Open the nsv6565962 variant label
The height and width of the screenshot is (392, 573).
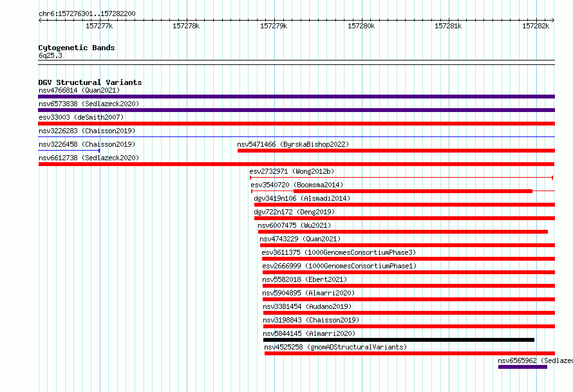point(536,360)
